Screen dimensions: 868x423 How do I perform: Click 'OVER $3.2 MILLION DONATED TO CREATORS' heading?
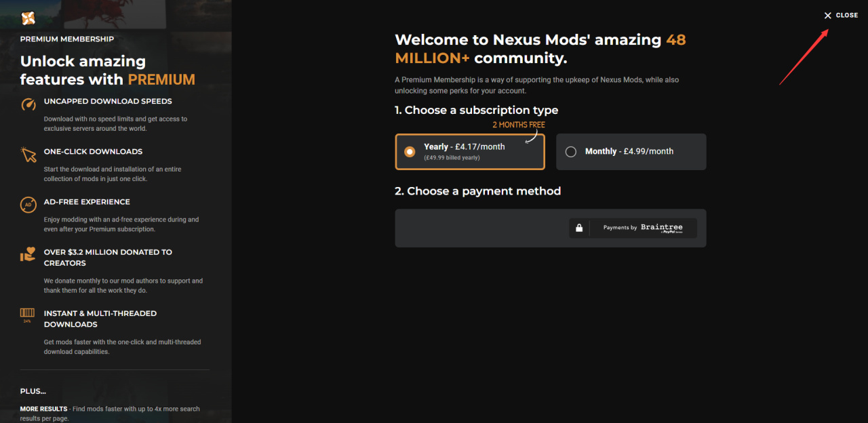point(108,258)
